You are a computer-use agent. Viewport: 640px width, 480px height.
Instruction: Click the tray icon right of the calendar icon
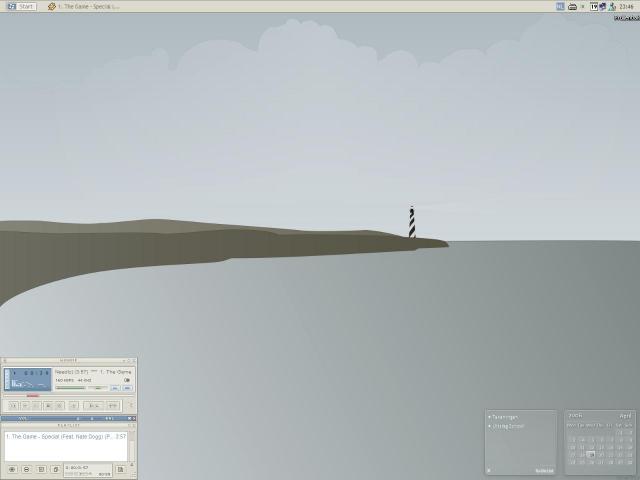pos(602,6)
